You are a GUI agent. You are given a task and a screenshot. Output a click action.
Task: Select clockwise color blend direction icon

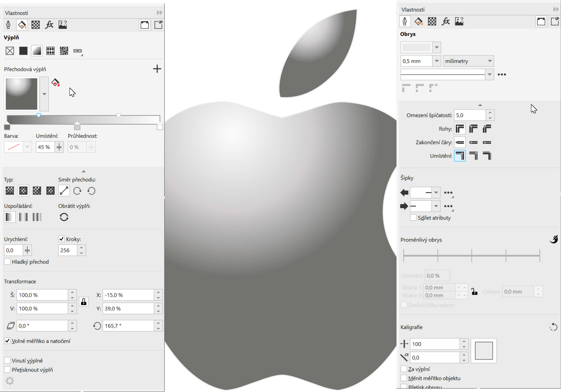coord(77,191)
